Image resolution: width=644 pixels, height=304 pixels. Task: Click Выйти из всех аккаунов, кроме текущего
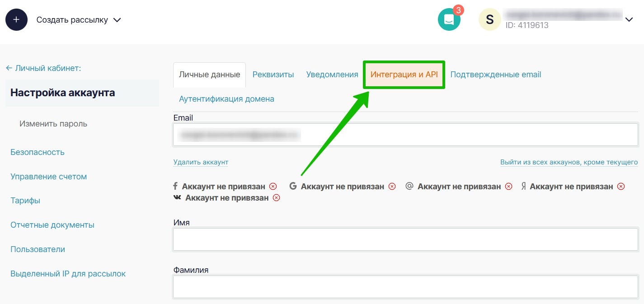[569, 162]
